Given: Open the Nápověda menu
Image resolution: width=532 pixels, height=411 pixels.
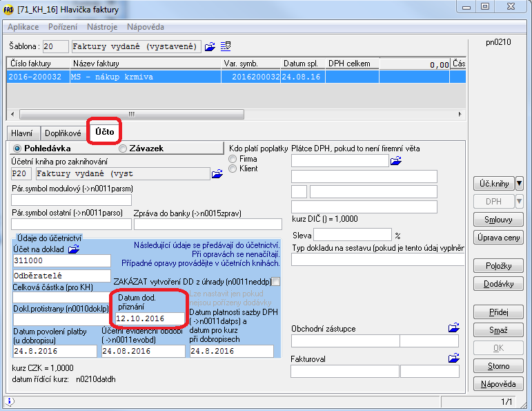Looking at the screenshot, I should tap(146, 27).
